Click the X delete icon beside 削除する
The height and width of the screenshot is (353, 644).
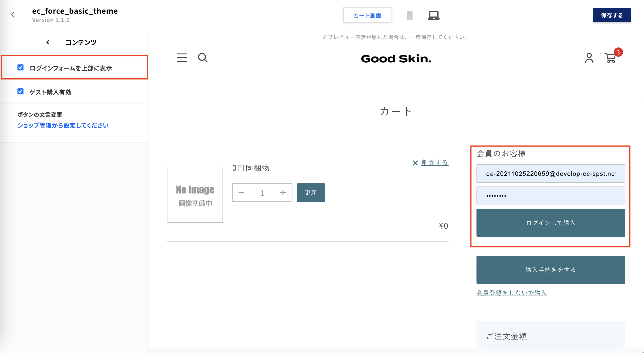coord(415,163)
